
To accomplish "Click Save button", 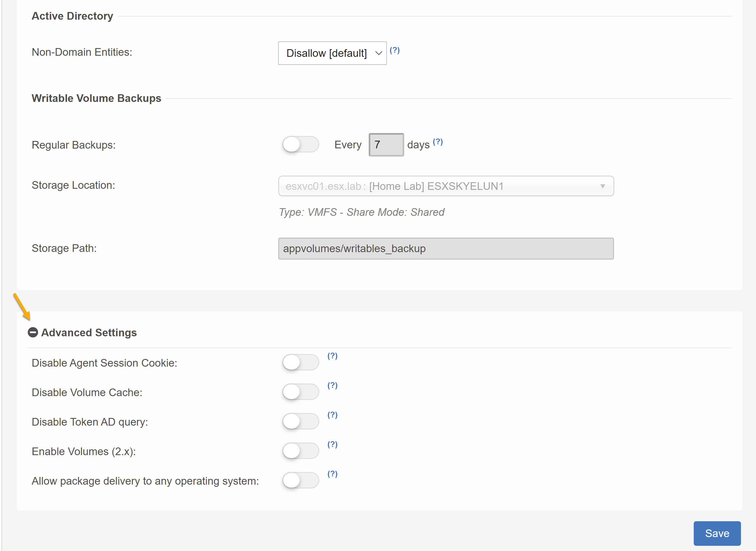I will coord(717,533).
